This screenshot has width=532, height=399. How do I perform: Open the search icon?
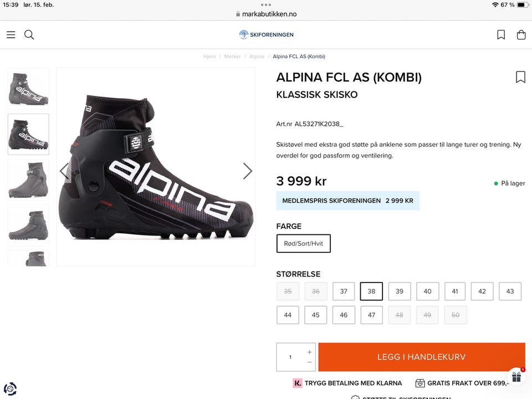[29, 35]
